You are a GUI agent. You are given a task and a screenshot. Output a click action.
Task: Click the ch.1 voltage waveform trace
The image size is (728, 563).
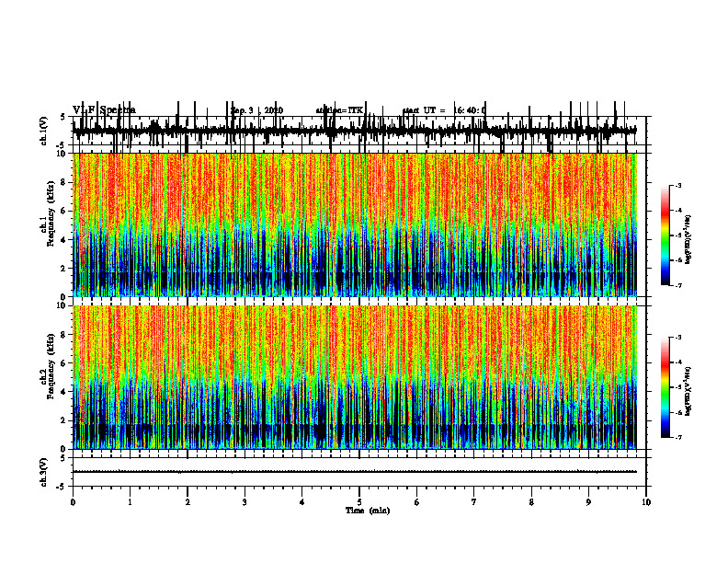(x=354, y=130)
